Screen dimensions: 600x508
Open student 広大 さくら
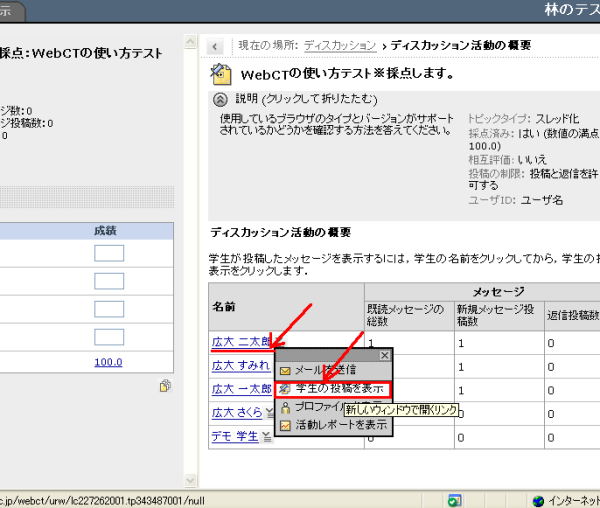[237, 413]
